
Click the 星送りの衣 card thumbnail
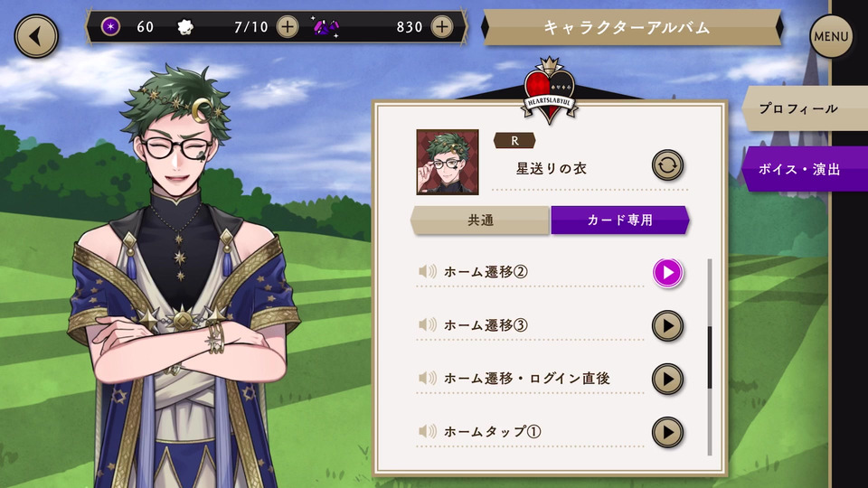(448, 162)
